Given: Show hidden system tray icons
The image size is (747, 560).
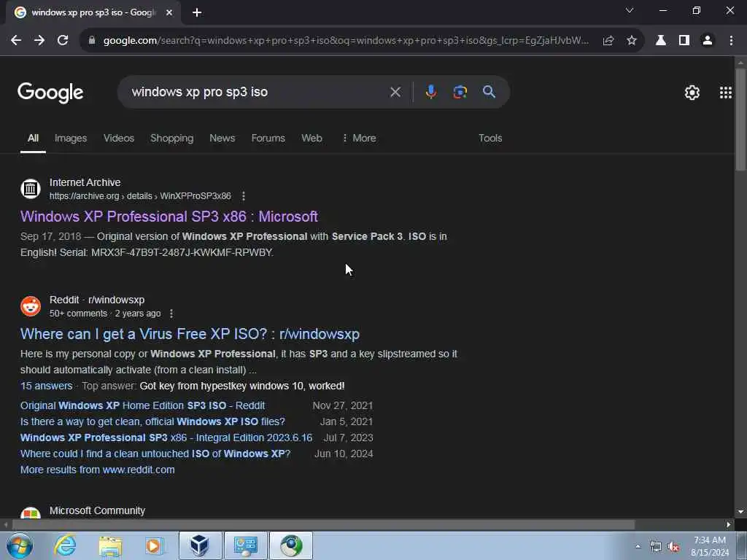Looking at the screenshot, I should point(638,546).
